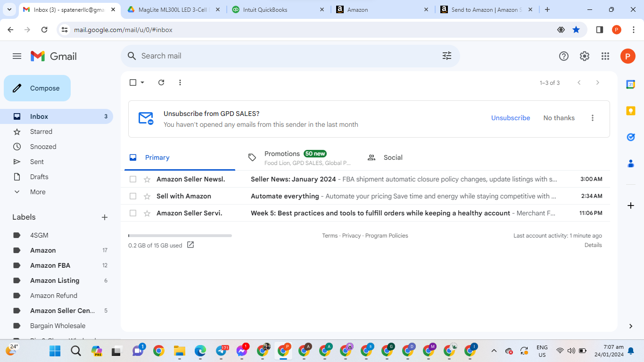Screen dimensions: 644x362
Task: Open the Seller News: January 2024 email
Action: tap(366, 179)
